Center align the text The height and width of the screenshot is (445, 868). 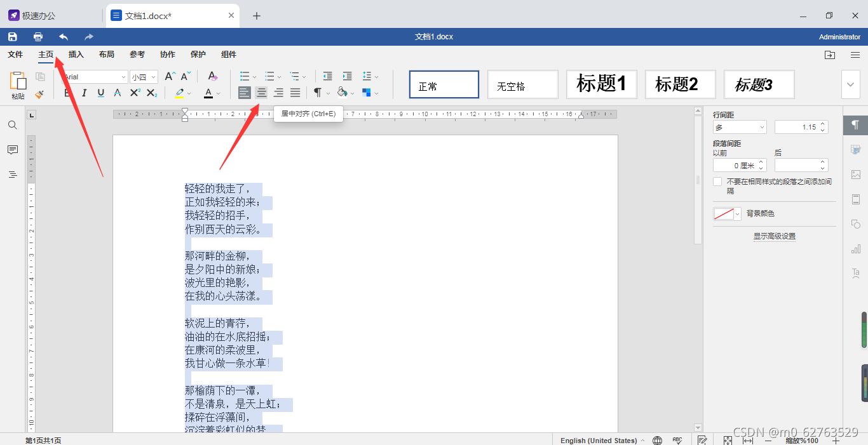(261, 93)
